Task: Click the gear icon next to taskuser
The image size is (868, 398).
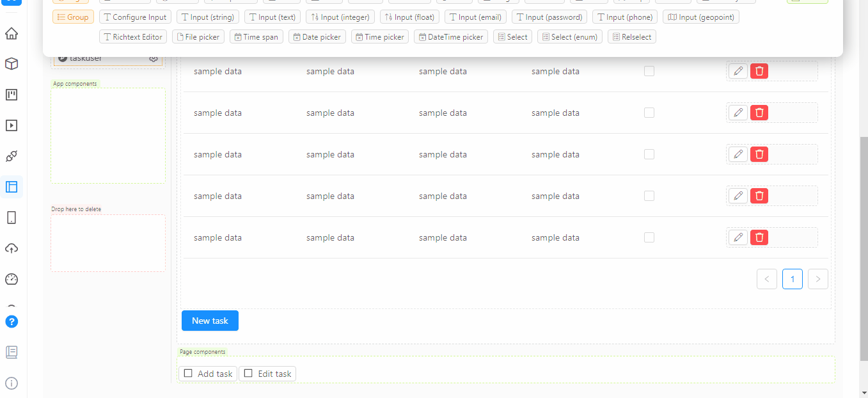Action: [154, 58]
